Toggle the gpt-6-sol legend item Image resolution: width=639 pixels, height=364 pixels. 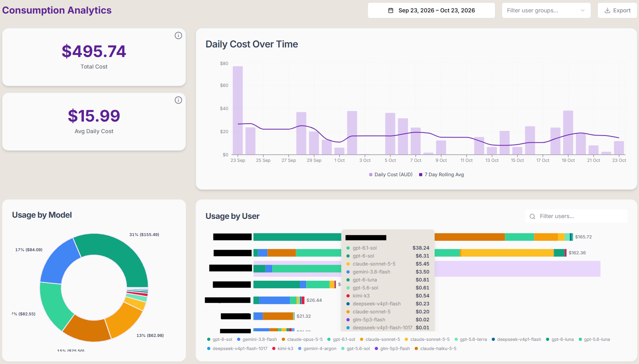220,339
